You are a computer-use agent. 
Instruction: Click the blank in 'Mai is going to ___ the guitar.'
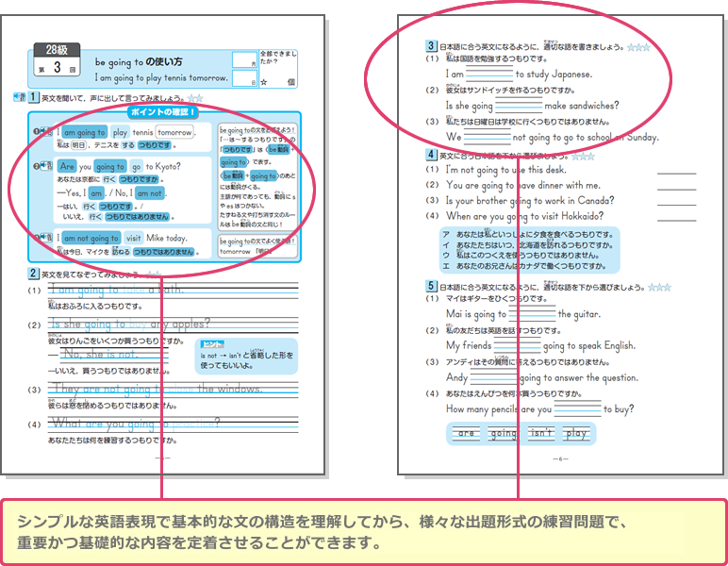pos(532,314)
